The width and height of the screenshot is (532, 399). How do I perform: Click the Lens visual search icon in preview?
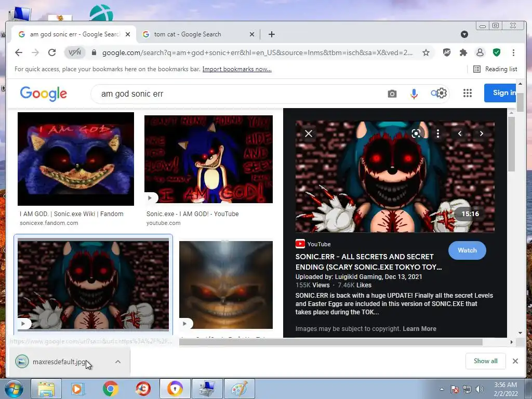(416, 134)
